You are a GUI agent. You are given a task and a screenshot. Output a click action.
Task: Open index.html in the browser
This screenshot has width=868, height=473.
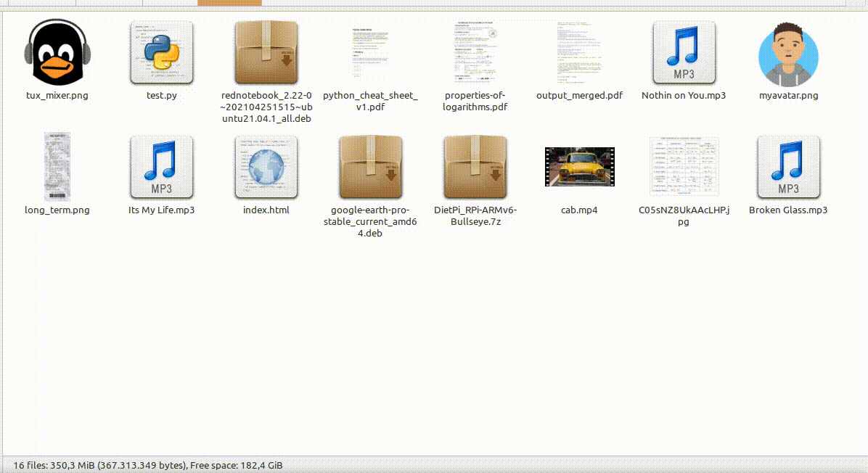(x=266, y=167)
